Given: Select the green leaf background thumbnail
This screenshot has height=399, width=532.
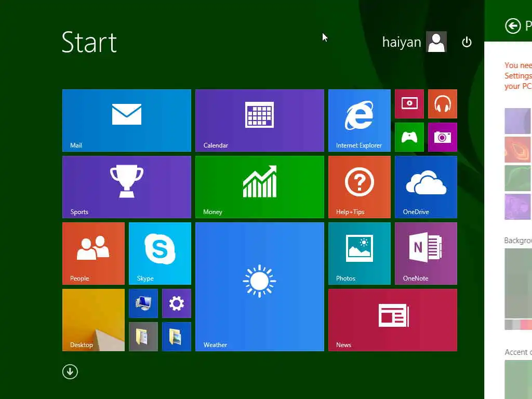Looking at the screenshot, I should click(518, 178).
